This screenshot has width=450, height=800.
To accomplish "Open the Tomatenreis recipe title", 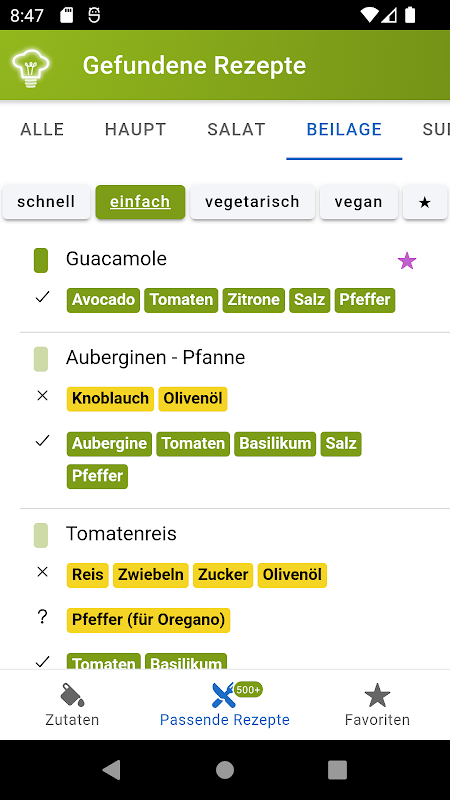I will [121, 534].
